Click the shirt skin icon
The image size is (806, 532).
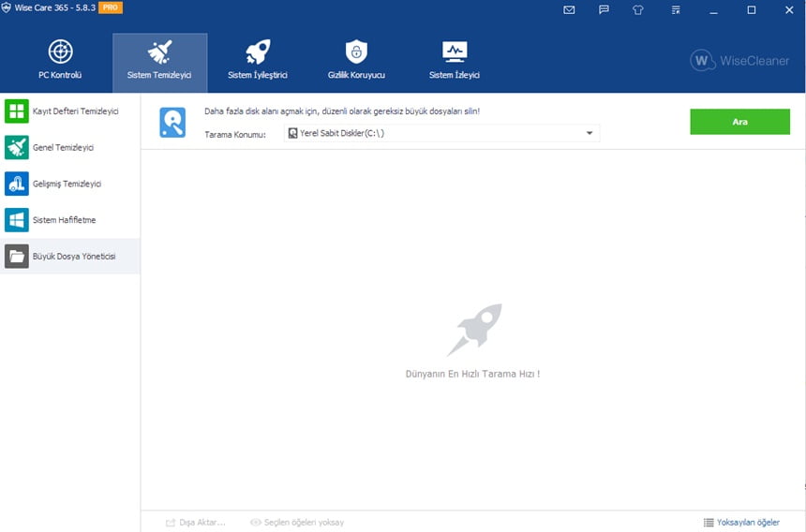click(639, 10)
